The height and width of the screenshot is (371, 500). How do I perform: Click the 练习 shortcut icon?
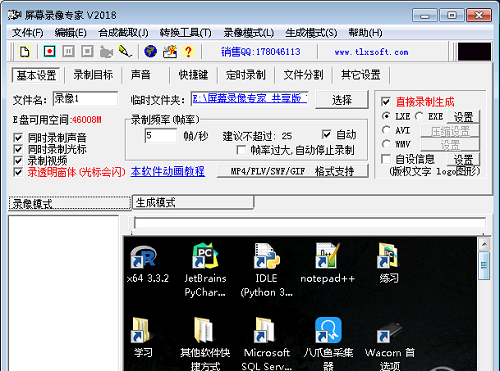pos(389,256)
